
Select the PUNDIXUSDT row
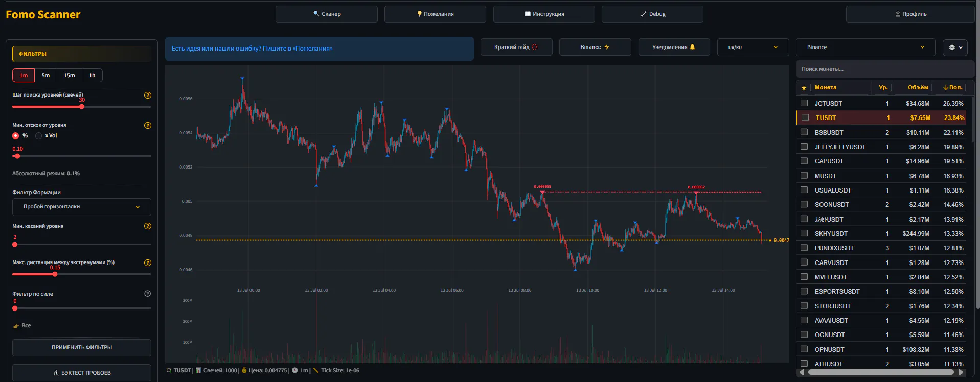pyautogui.click(x=882, y=248)
